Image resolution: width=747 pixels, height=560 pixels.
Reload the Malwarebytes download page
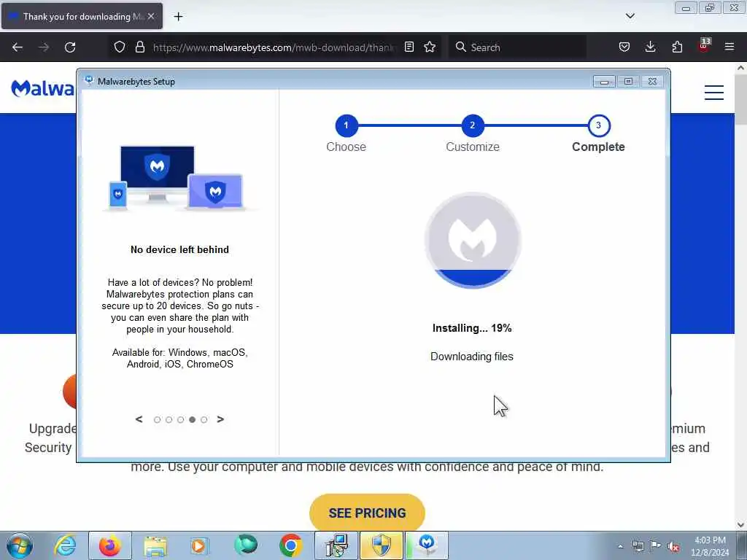70,47
